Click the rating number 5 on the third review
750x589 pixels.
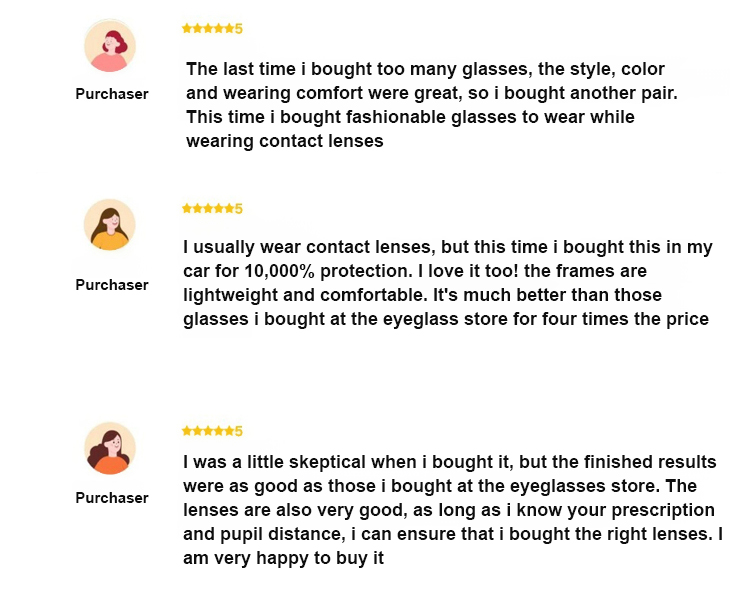click(x=239, y=431)
